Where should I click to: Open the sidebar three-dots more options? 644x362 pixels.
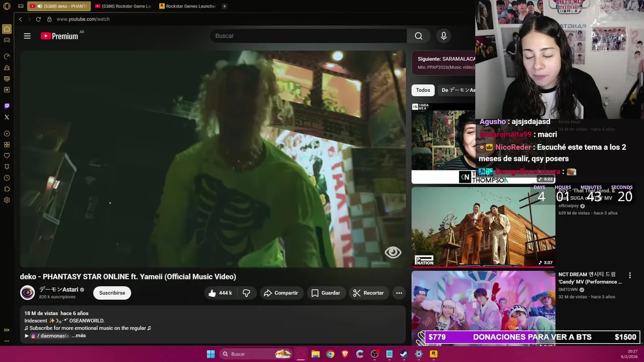pos(7,341)
